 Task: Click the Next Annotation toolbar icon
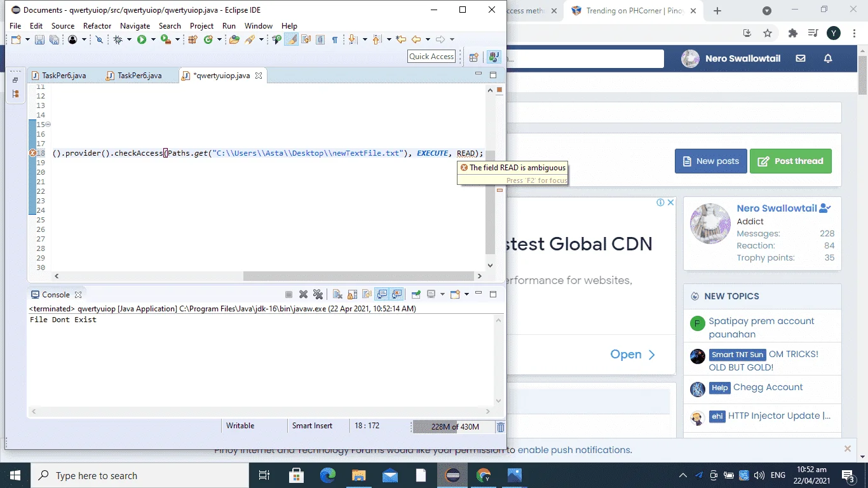coord(353,39)
